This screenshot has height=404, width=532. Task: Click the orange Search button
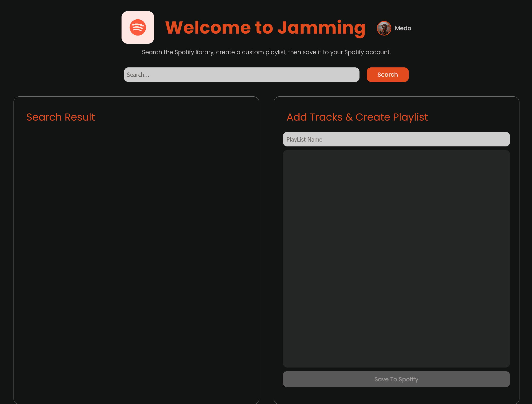click(x=388, y=75)
